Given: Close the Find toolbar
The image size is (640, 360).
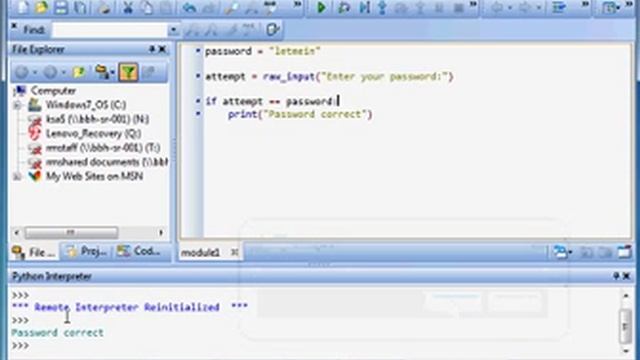Looking at the screenshot, I should click(14, 26).
